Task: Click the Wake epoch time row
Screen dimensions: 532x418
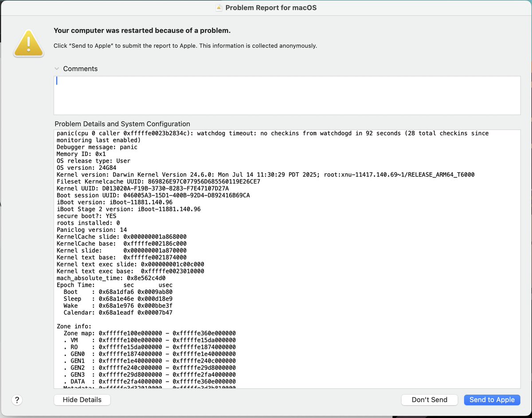Action: [x=118, y=305]
